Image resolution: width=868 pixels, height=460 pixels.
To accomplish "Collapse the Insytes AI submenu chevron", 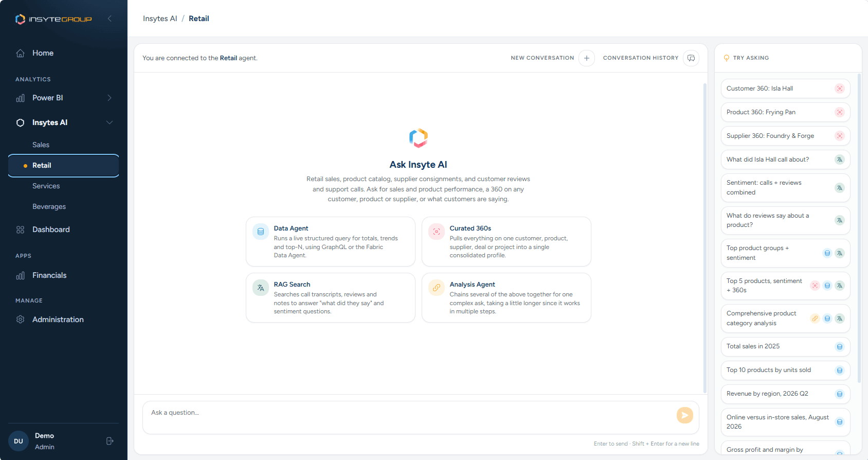I will coord(110,122).
